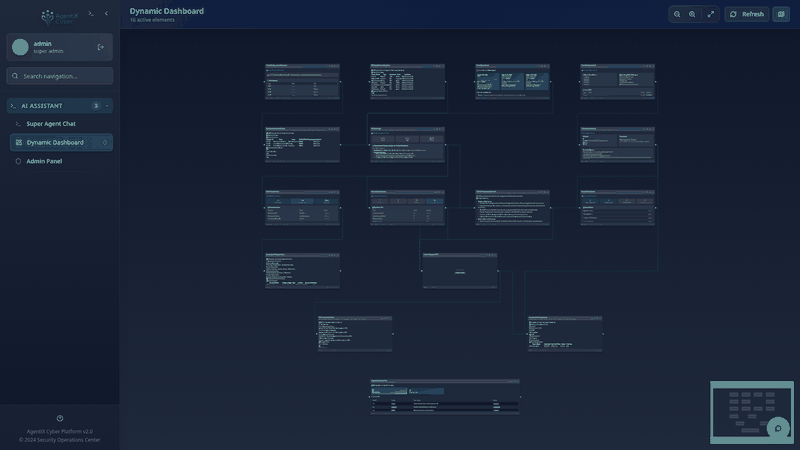Click the Refresh button
The height and width of the screenshot is (450, 800).
747,14
